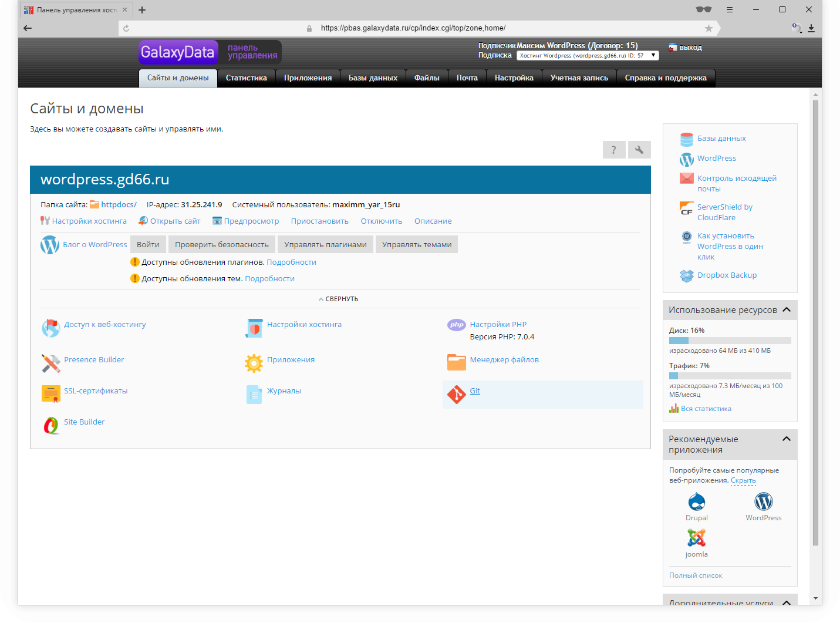Click Скрыть link in recommended apps
The height and width of the screenshot is (623, 840).
click(743, 480)
